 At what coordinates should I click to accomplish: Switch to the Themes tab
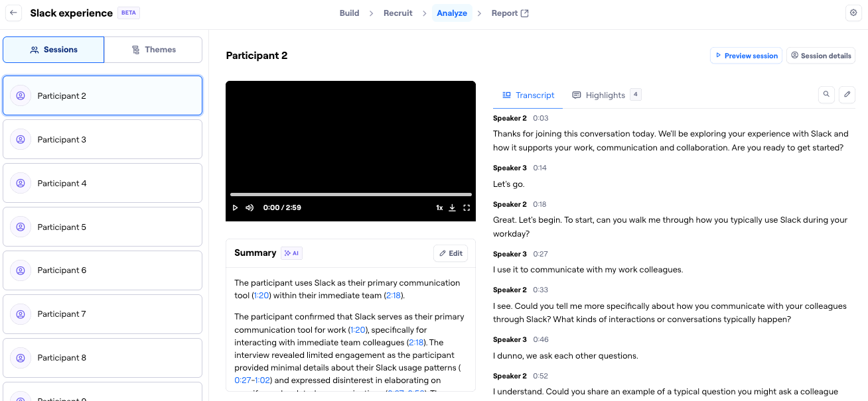pyautogui.click(x=153, y=50)
